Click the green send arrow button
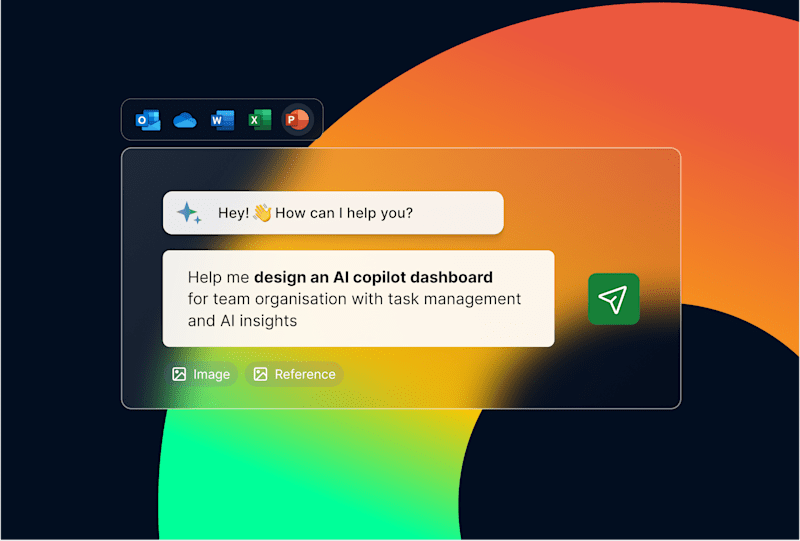The height and width of the screenshot is (541, 800). click(613, 299)
